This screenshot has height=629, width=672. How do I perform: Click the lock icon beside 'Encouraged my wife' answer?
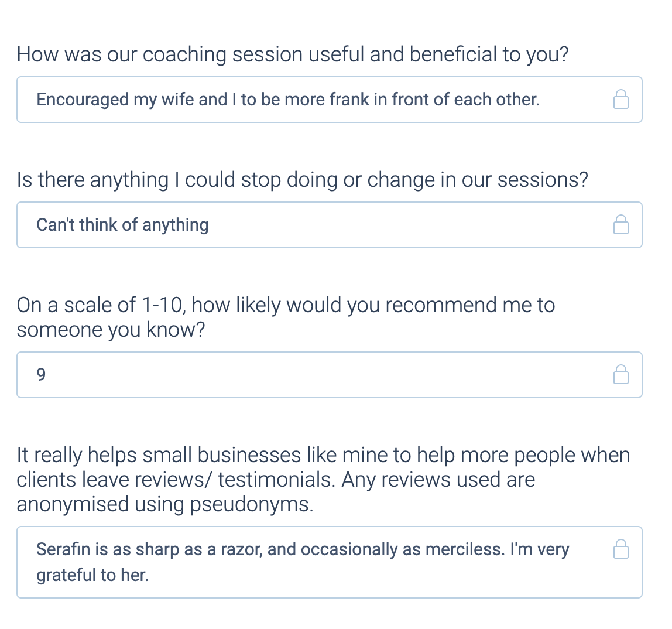[x=620, y=99]
